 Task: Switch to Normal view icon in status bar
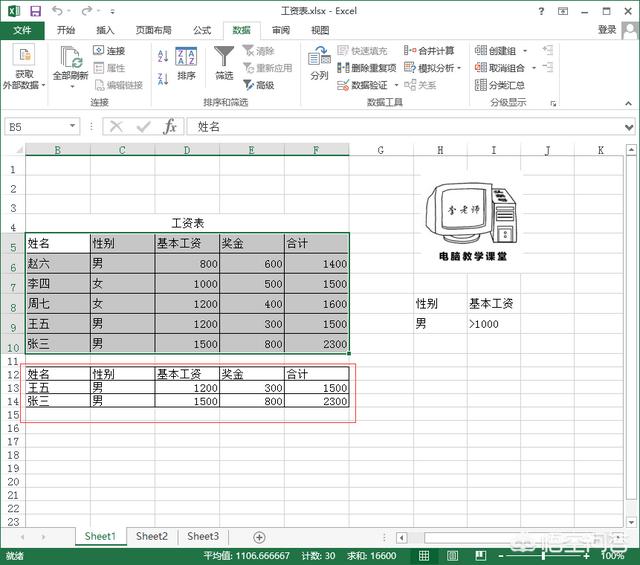click(x=424, y=556)
